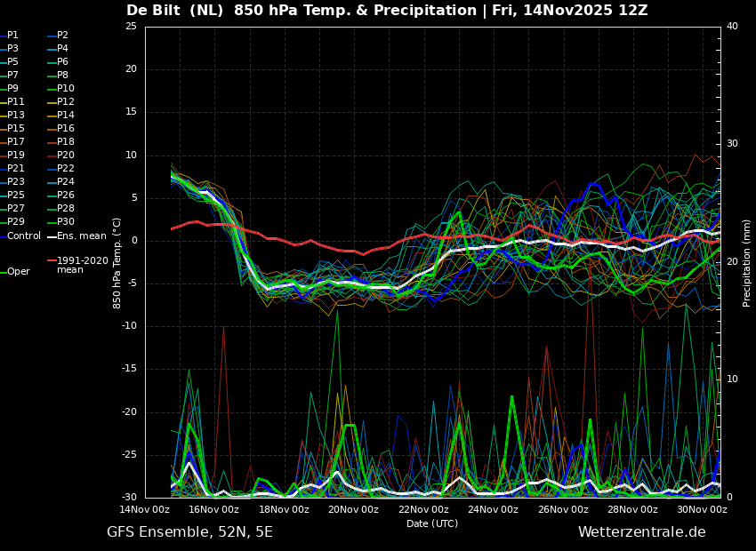
Task: Click the 20Nov 00z date tick
Action: pos(353,509)
